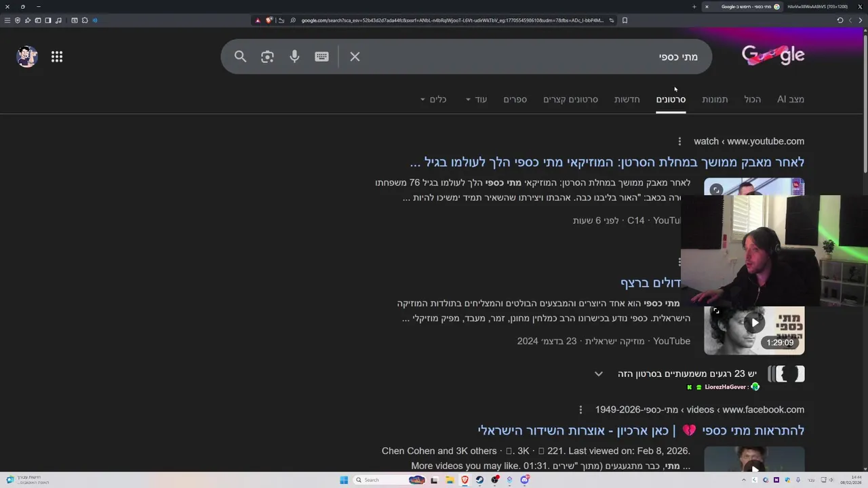Screen dimensions: 868x488
Task: Click the youtube.com watch source link
Action: (749, 141)
